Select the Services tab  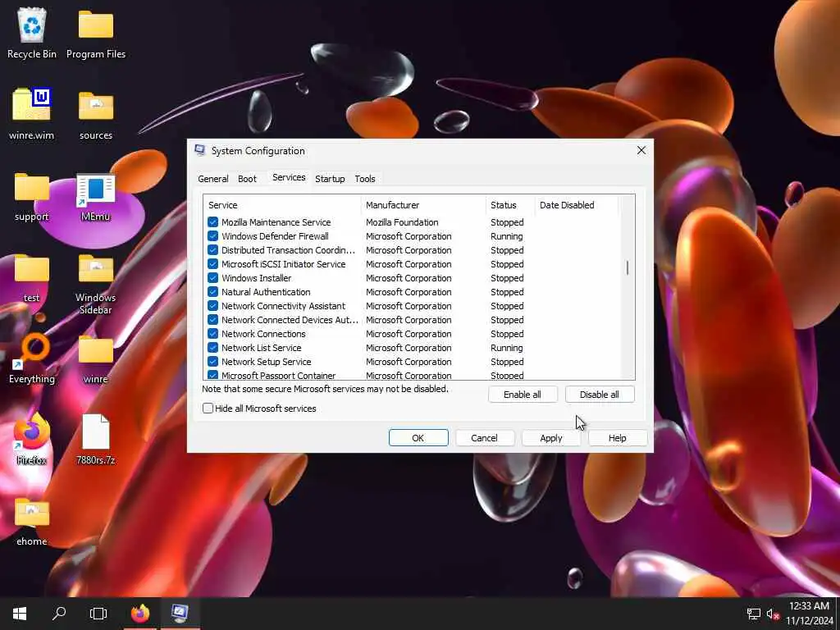tap(289, 177)
